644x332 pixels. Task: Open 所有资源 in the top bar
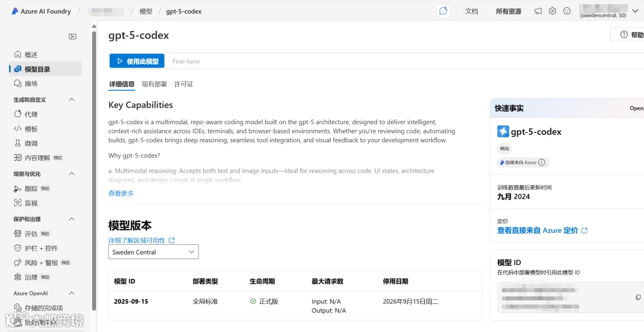pyautogui.click(x=509, y=11)
